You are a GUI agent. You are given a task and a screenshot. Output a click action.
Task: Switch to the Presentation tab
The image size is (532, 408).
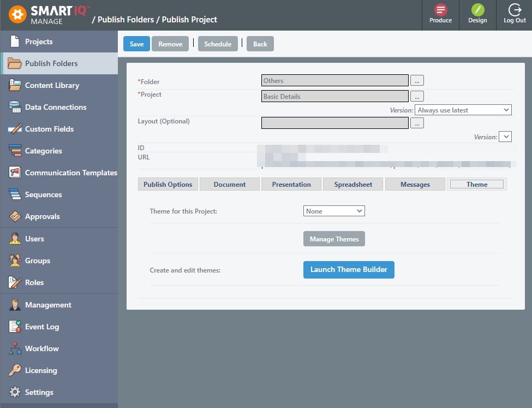pos(291,185)
